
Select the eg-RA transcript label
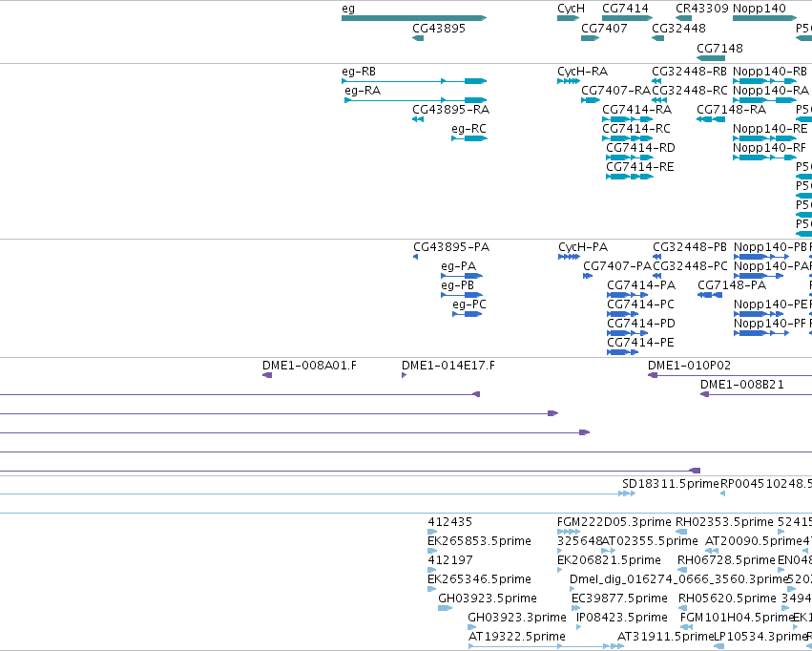(363, 91)
